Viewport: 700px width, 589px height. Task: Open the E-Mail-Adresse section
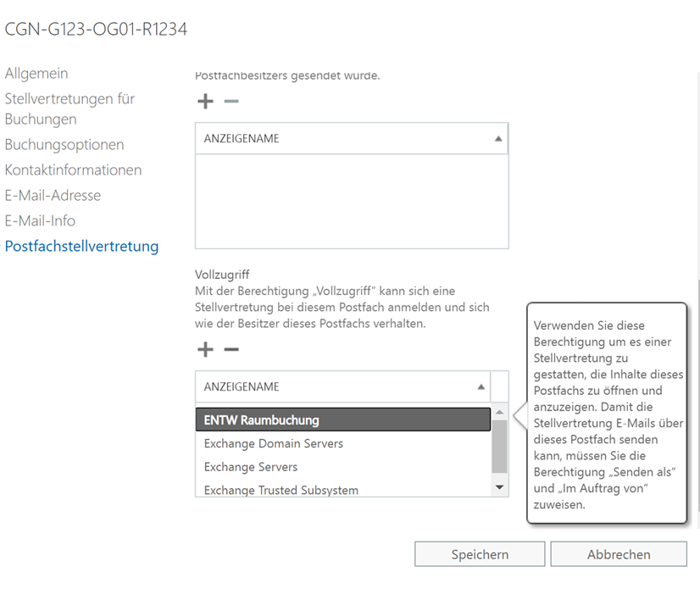pos(53,196)
